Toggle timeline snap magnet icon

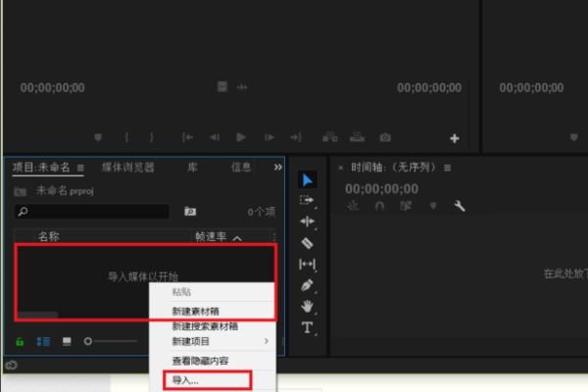(379, 206)
